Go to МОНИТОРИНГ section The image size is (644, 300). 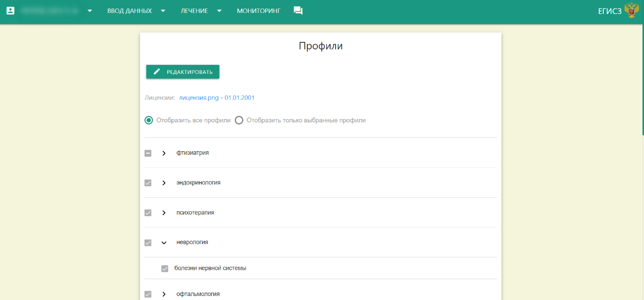click(x=259, y=10)
